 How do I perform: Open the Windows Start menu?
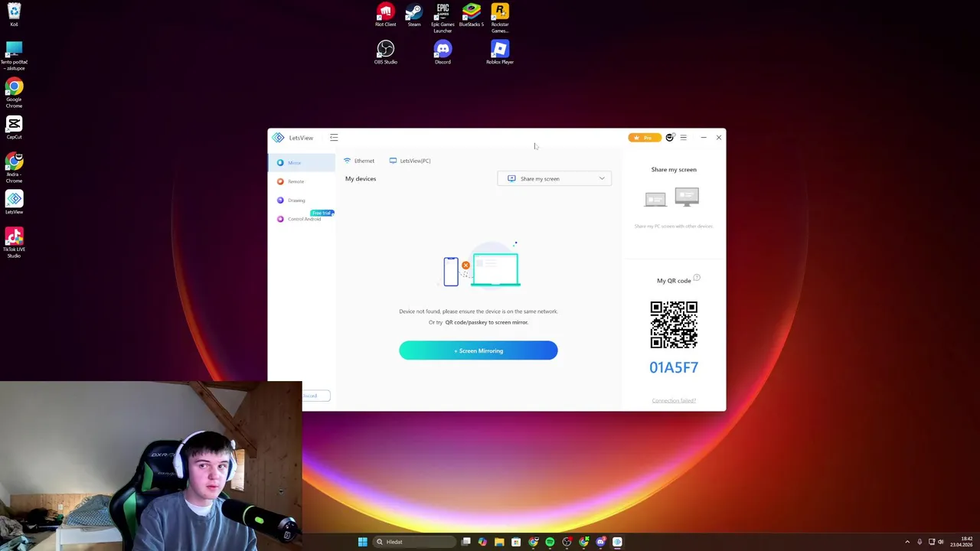pos(362,542)
